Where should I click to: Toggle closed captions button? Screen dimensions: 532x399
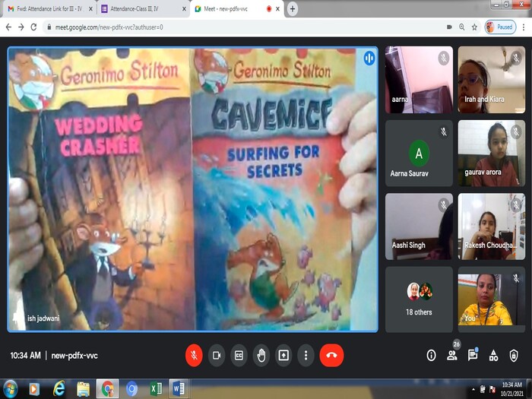click(x=239, y=355)
